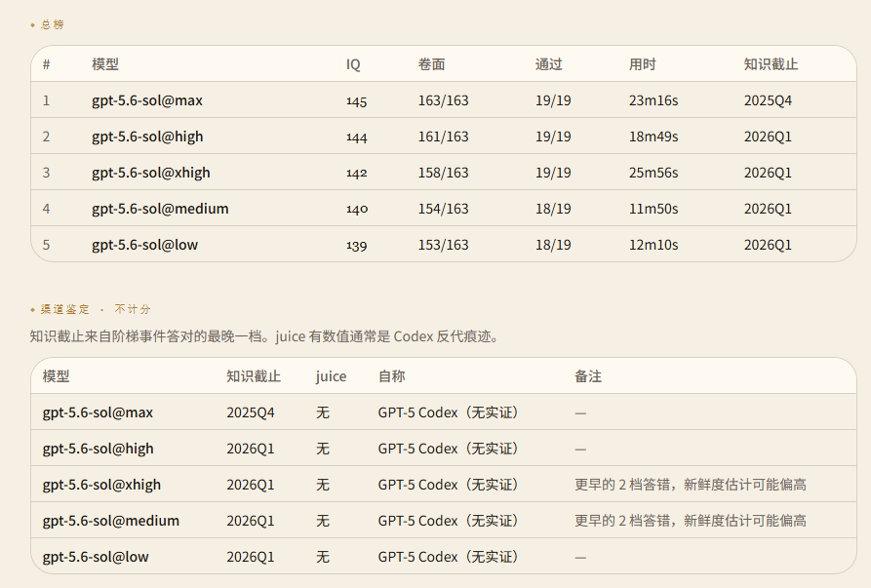Select gpt-5.6-sol@xhigh in channel identification table
The height and width of the screenshot is (588, 871).
[101, 485]
